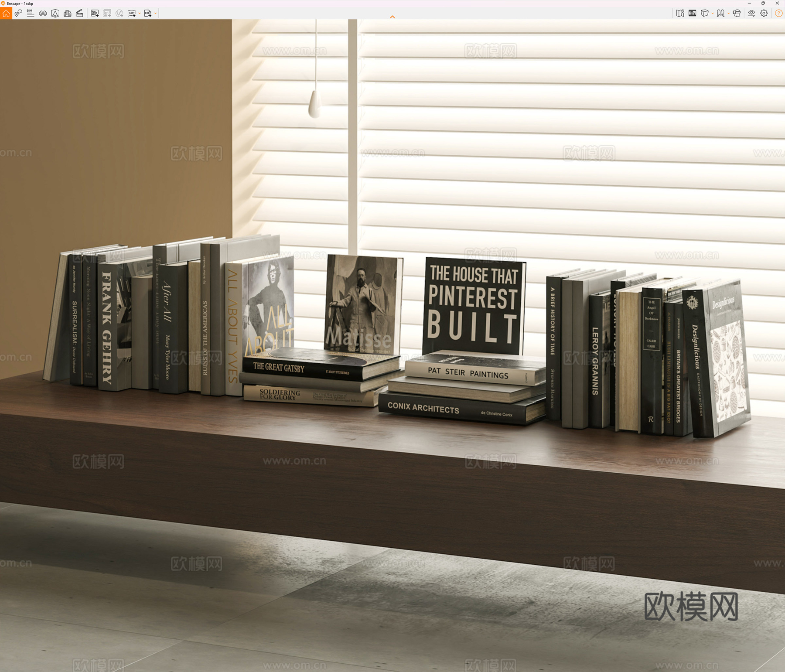This screenshot has height=672, width=785.
Task: Toggle the mini map display
Action: 680,14
